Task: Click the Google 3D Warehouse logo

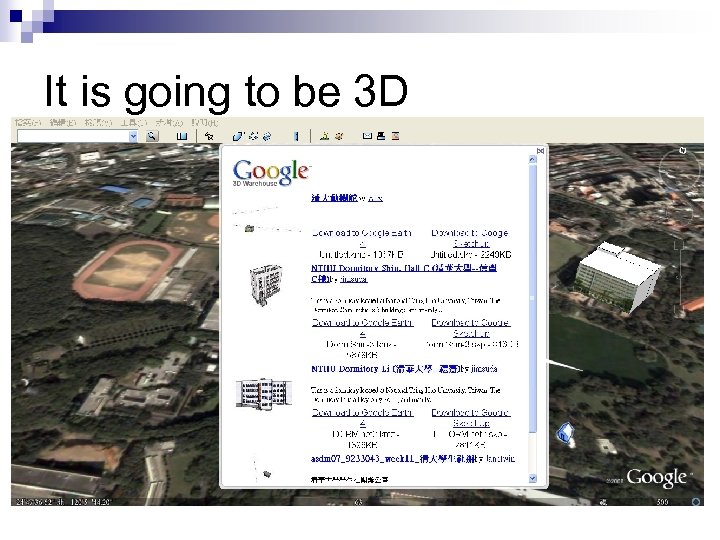Action: click(271, 173)
